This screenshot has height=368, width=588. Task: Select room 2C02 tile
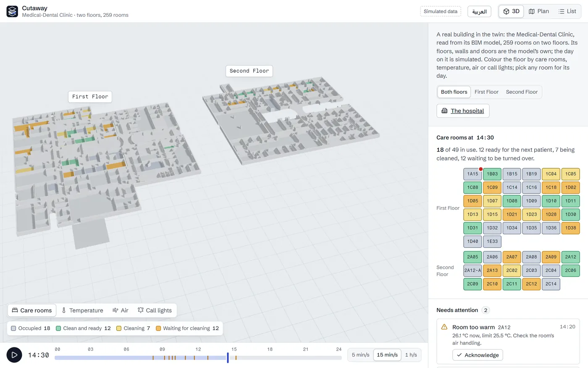[x=512, y=270]
